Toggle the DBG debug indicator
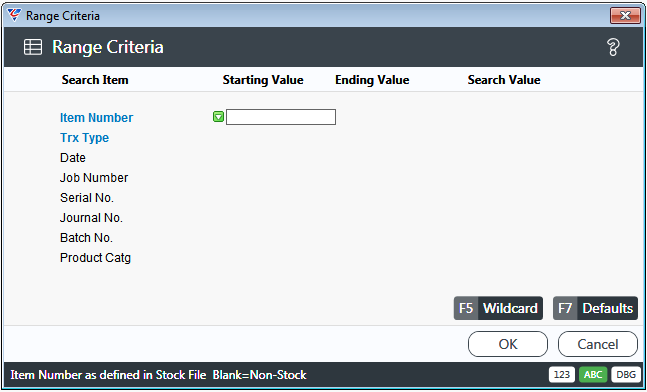 pos(625,375)
